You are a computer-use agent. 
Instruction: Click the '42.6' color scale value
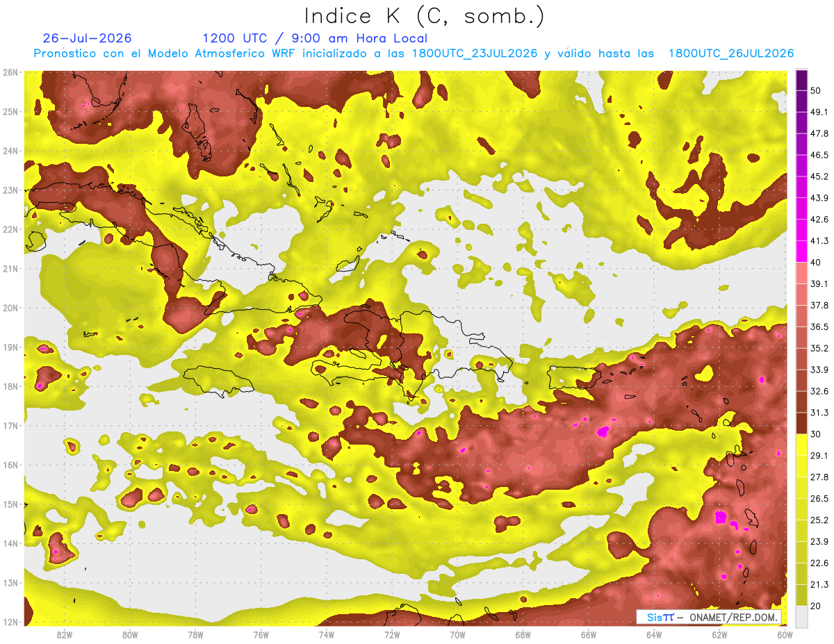tap(819, 220)
